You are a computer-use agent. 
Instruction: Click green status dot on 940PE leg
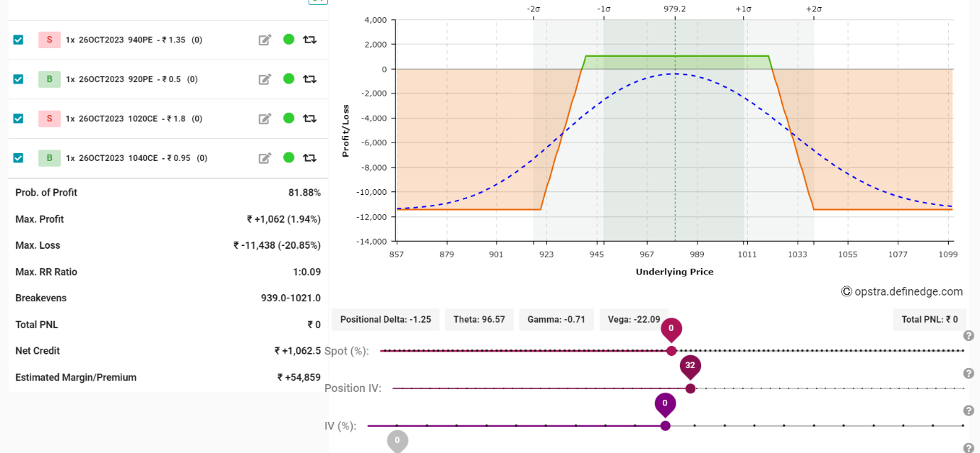(x=288, y=40)
